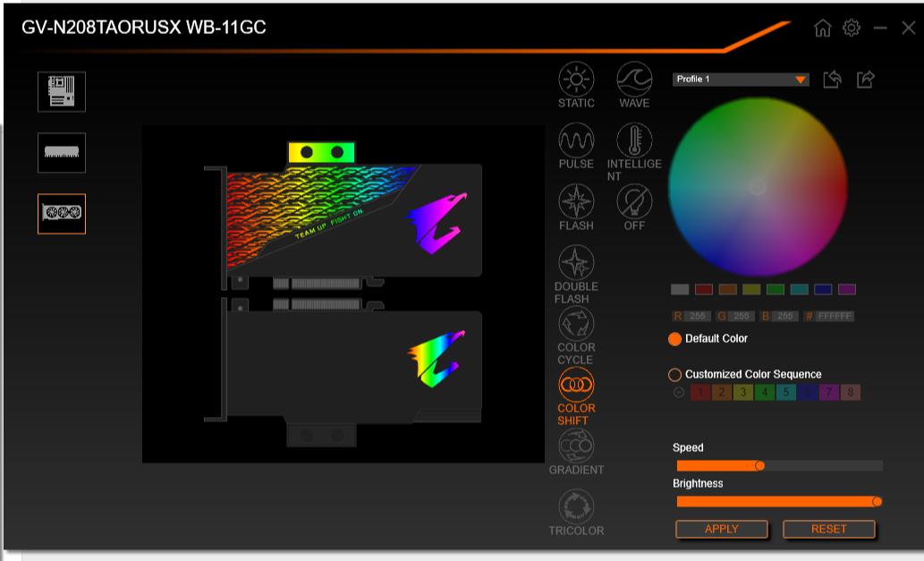The image size is (924, 561).
Task: Select the RAM device thumbnail
Action: point(61,152)
